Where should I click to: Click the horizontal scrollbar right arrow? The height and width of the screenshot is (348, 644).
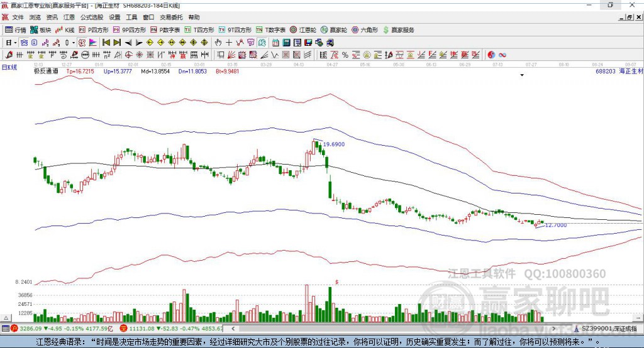553,329
